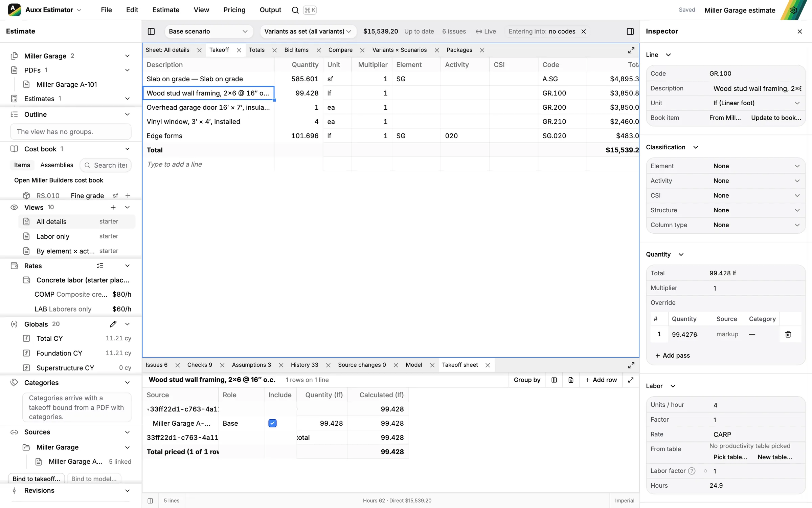Click the Rates checklist icon
The height and width of the screenshot is (508, 812).
pyautogui.click(x=100, y=266)
